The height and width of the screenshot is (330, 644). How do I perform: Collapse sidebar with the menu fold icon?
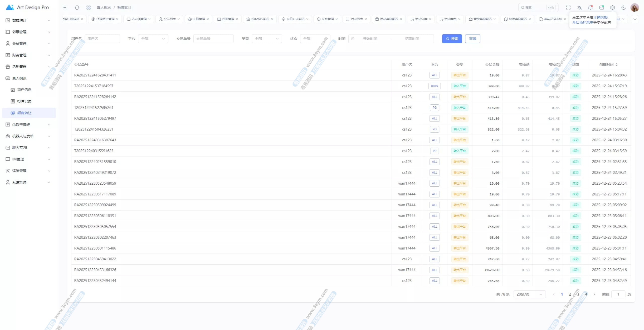coord(65,8)
